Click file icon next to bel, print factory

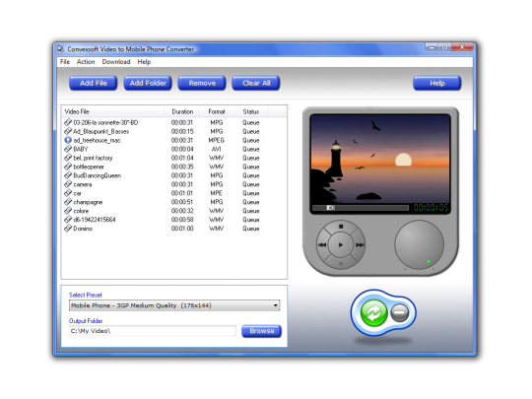coord(68,158)
